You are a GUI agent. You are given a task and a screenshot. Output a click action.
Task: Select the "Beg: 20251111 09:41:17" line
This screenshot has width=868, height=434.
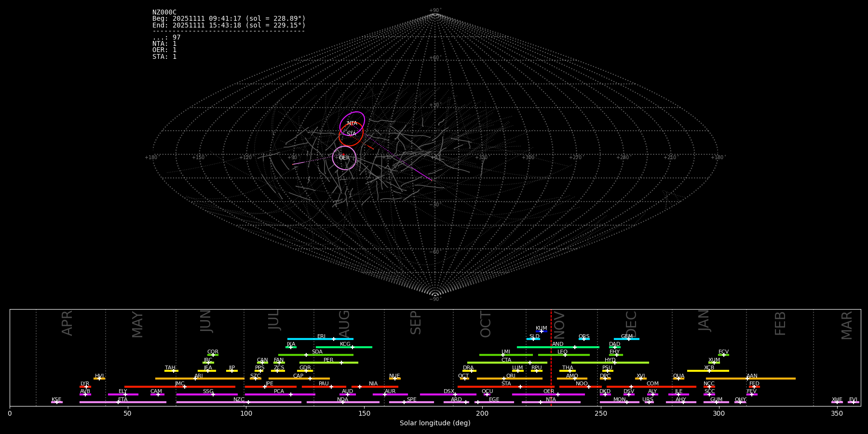tap(229, 19)
